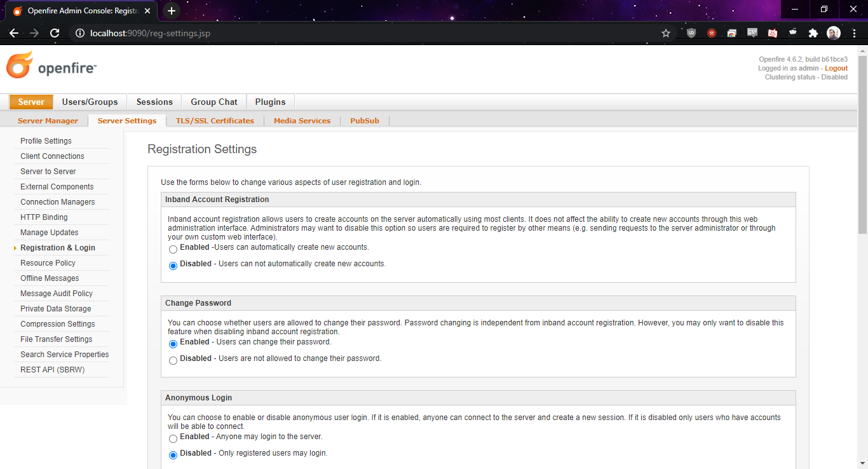Viewport: 868px width, 469px height.
Task: Open HTTP Binding settings
Action: pyautogui.click(x=44, y=217)
